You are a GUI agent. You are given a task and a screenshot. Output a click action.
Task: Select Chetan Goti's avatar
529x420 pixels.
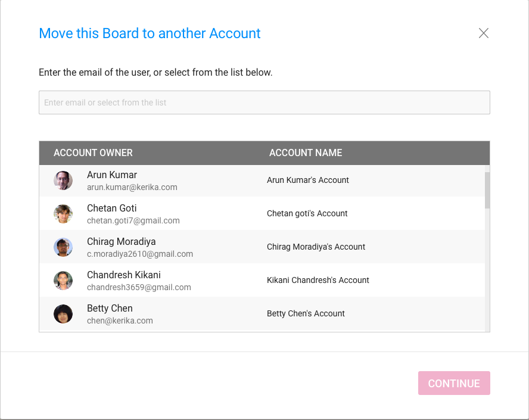63,214
